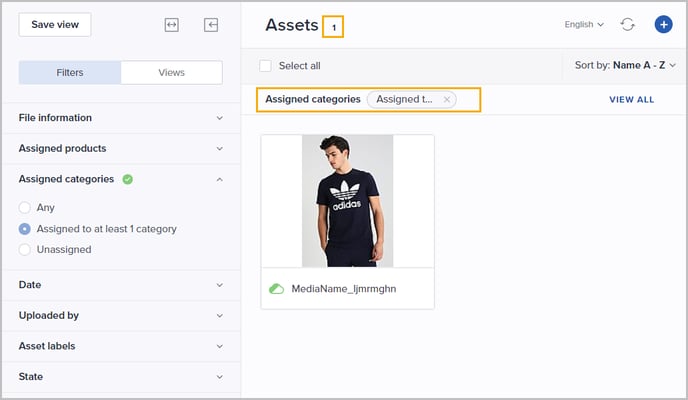Image resolution: width=688 pixels, height=400 pixels.
Task: Expand the Date filter section
Action: coord(121,285)
